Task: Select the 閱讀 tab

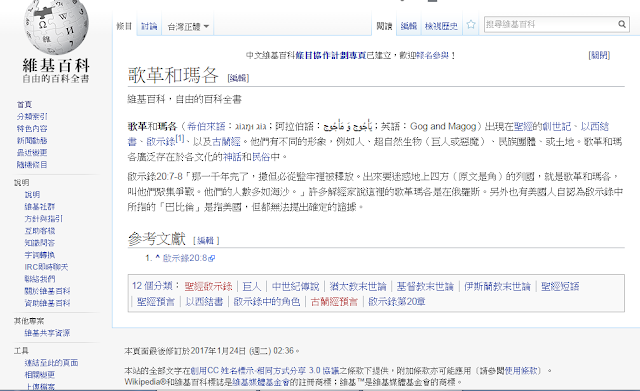Action: click(x=384, y=27)
